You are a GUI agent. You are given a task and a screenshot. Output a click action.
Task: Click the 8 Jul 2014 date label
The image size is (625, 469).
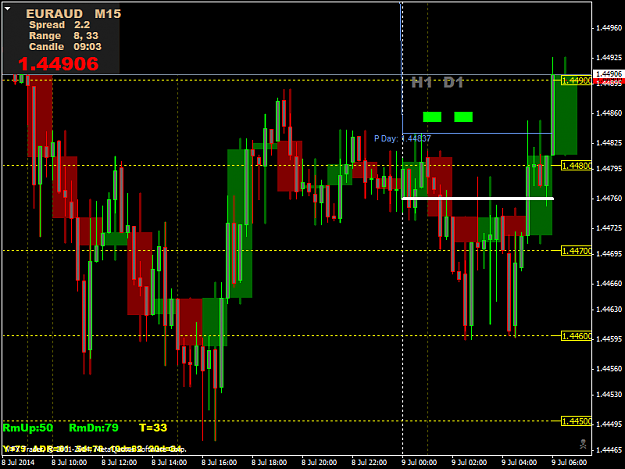tap(18, 462)
